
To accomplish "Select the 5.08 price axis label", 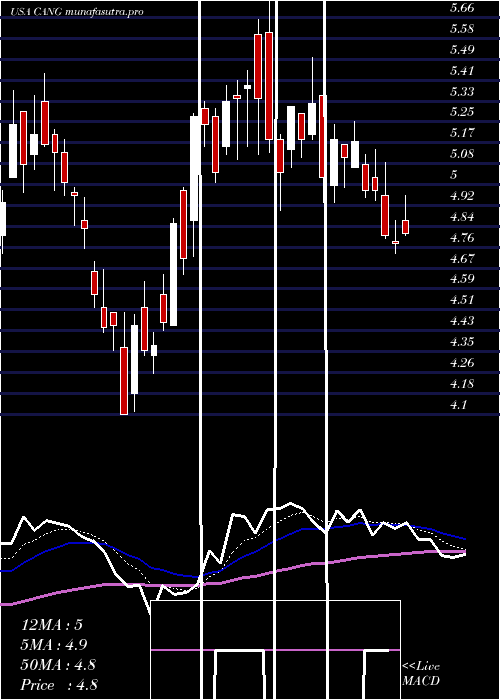I will [462, 154].
